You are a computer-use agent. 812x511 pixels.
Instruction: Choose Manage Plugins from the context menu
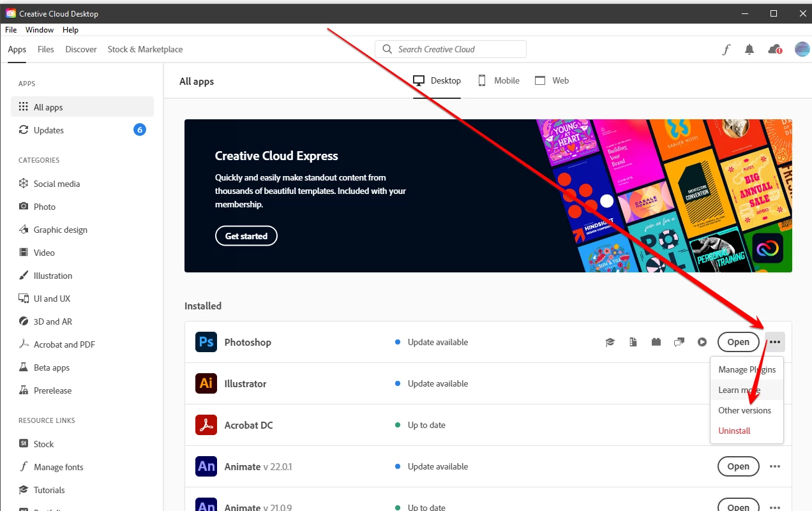pyautogui.click(x=747, y=369)
